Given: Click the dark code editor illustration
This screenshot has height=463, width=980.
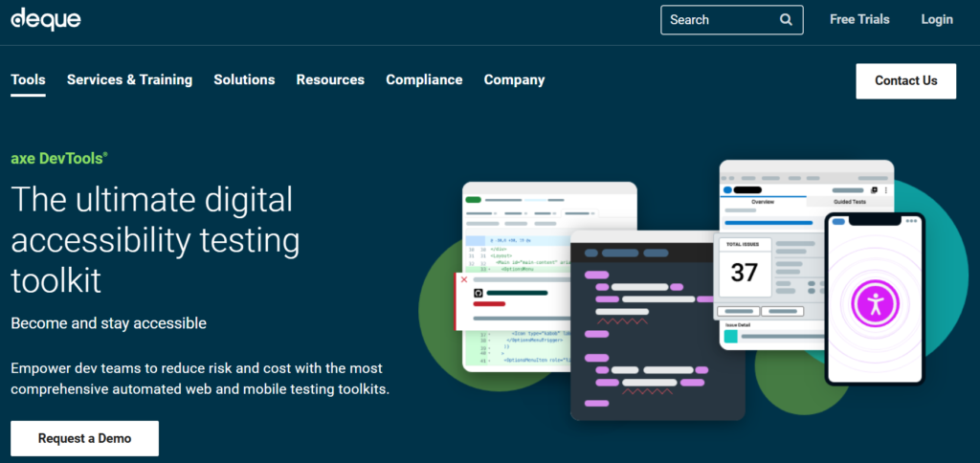Looking at the screenshot, I should (x=657, y=325).
